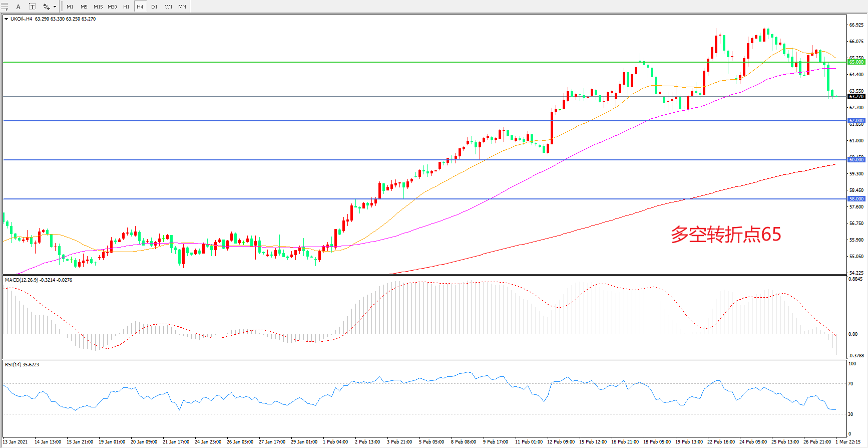Select the Text Label tool icon
868x448 pixels.
[32, 7]
